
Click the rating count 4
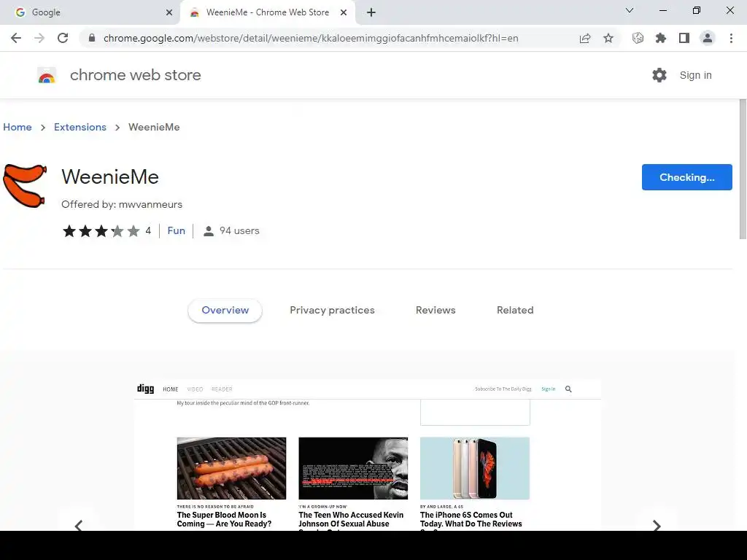click(x=148, y=231)
